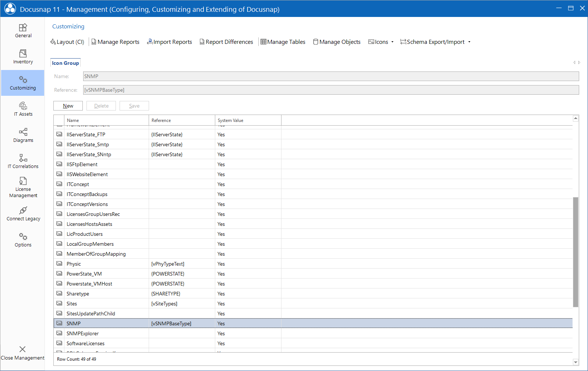Open the General section in sidebar
The width and height of the screenshot is (588, 371).
coord(23,31)
